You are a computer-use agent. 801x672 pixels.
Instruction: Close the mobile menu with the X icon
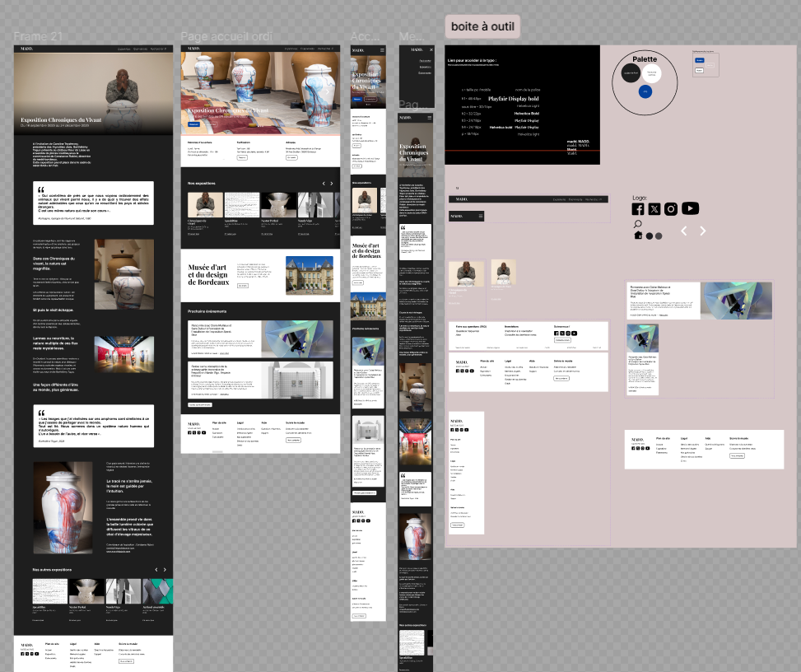point(431,50)
